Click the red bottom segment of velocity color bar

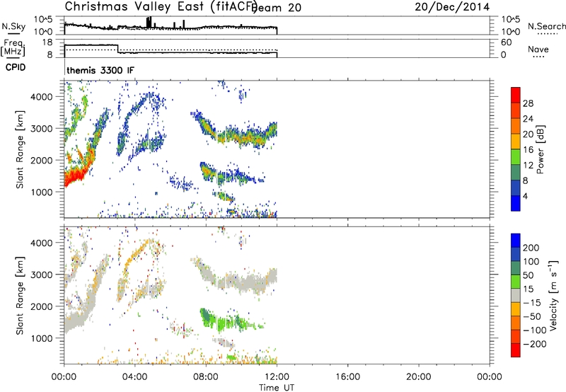516,350
